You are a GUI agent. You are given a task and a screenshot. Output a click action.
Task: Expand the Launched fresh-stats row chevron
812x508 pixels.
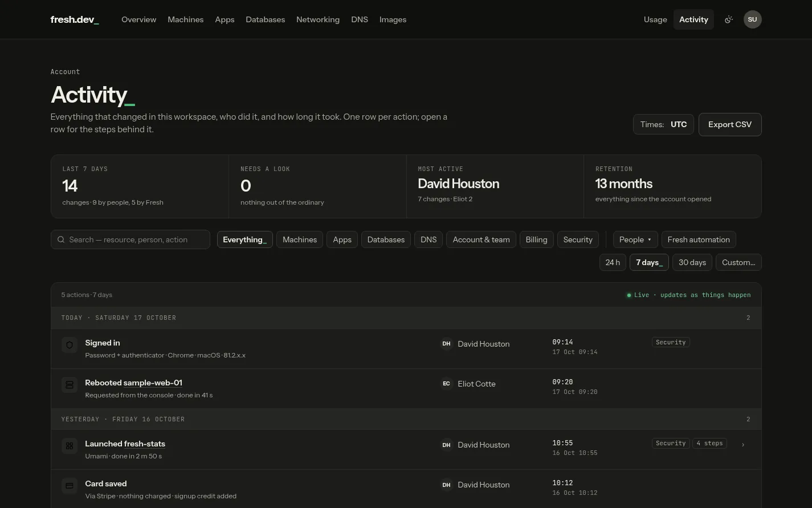pos(742,444)
